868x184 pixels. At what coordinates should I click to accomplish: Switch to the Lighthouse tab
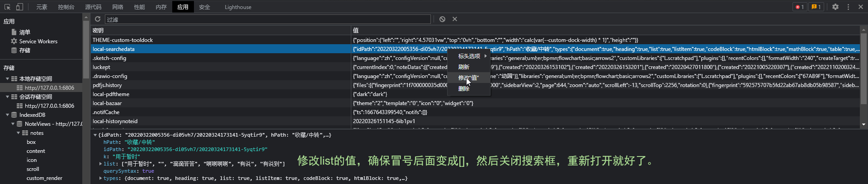(238, 7)
